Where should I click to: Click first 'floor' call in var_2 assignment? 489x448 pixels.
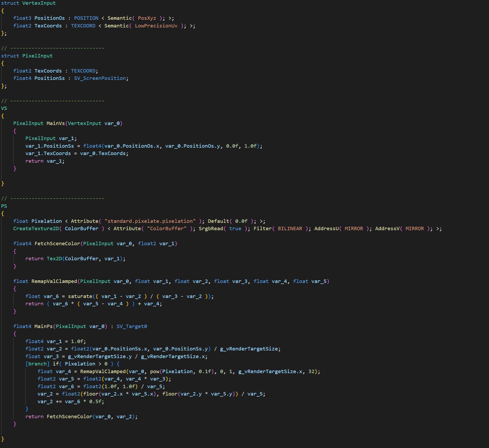point(91,394)
